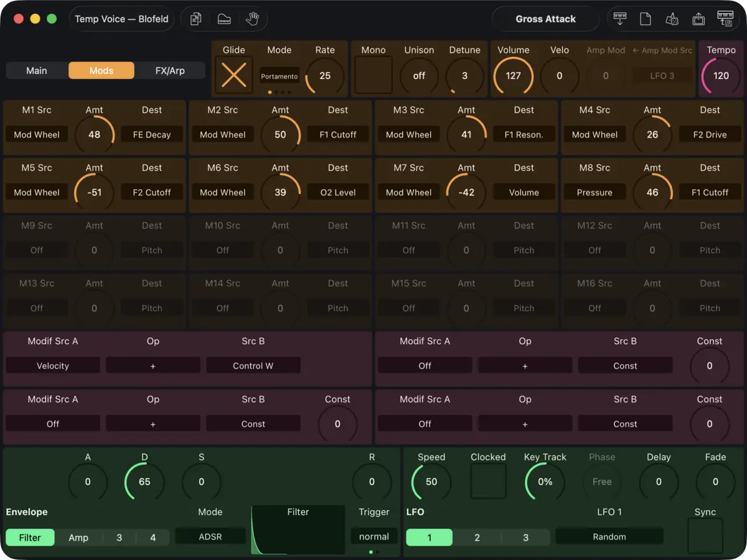Click the M5 Amt knob showing -51
This screenshot has width=747, height=560.
95,192
